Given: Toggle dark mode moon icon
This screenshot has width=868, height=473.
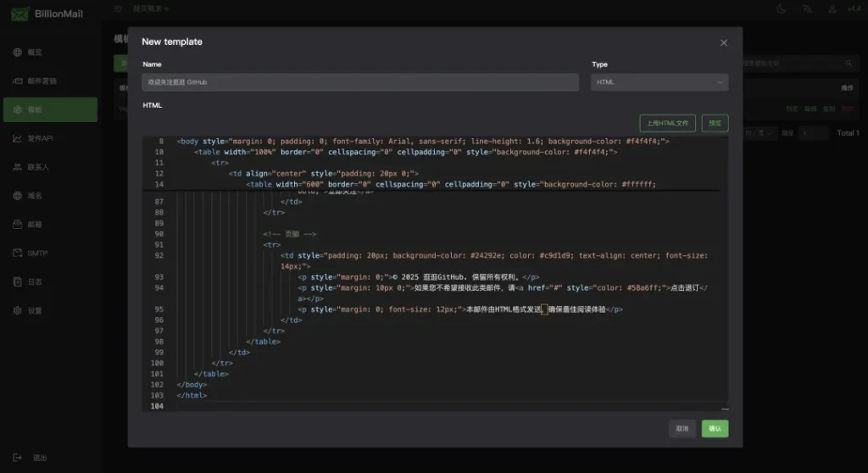Looking at the screenshot, I should (x=781, y=8).
